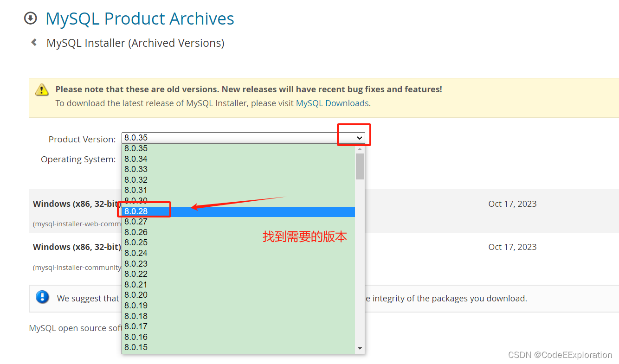The height and width of the screenshot is (364, 619).
Task: Open the MySQL Downloads link
Action: click(x=332, y=103)
